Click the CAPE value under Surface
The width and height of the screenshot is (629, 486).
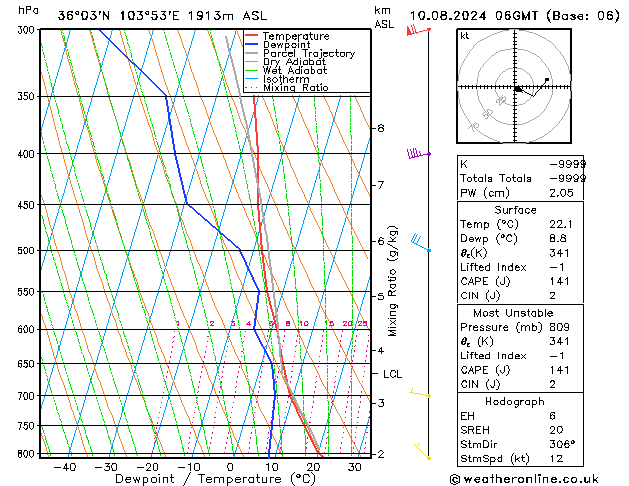click(x=559, y=281)
